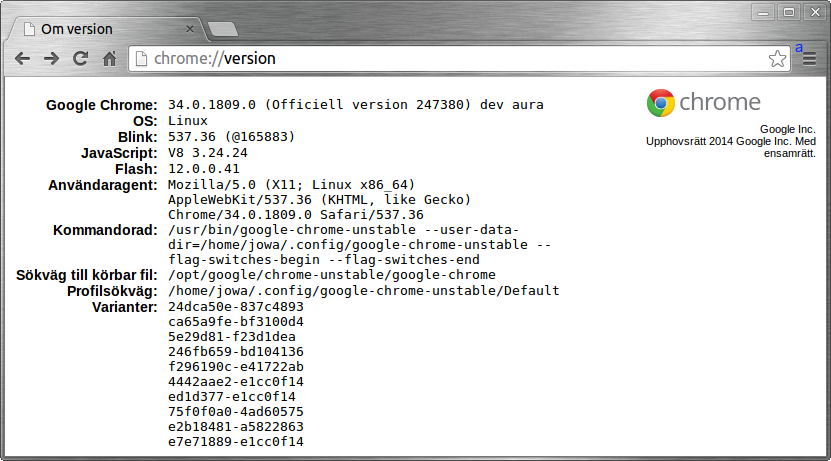831x461 pixels.
Task: Bookmark this page with the star
Action: point(777,58)
